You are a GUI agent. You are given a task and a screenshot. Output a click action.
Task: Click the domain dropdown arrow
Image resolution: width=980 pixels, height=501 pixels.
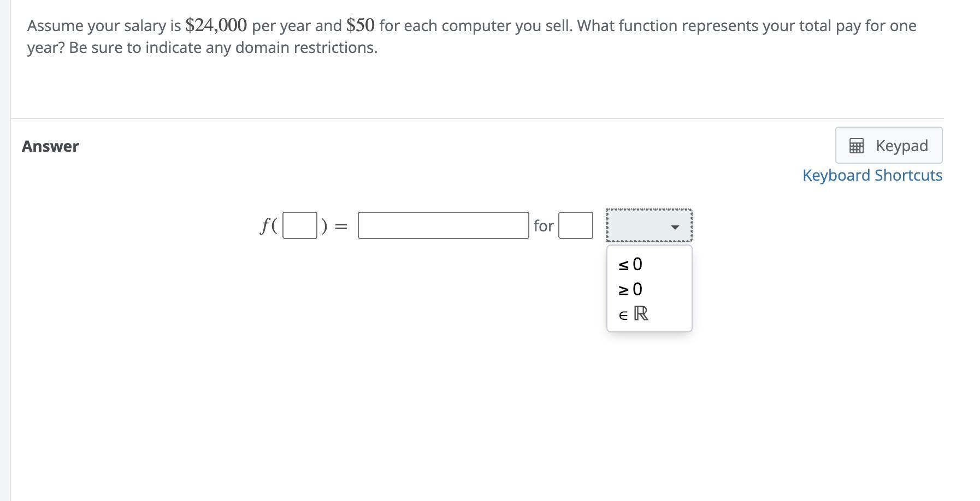(675, 226)
